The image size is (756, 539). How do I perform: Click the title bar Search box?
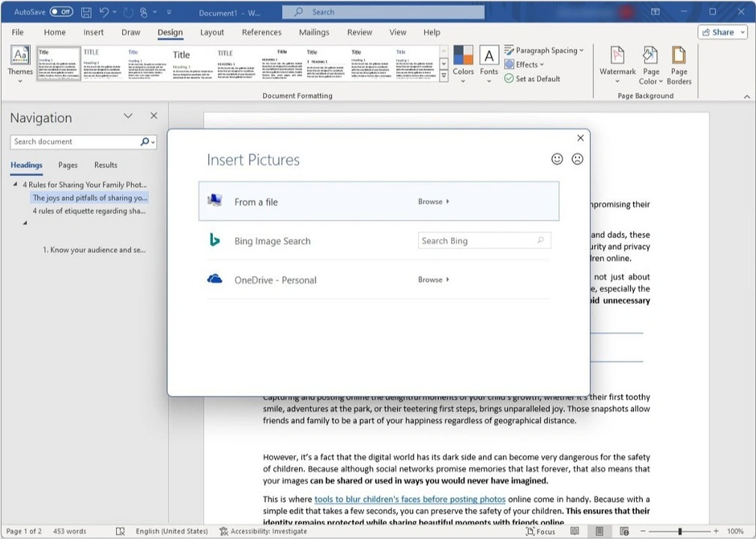384,12
